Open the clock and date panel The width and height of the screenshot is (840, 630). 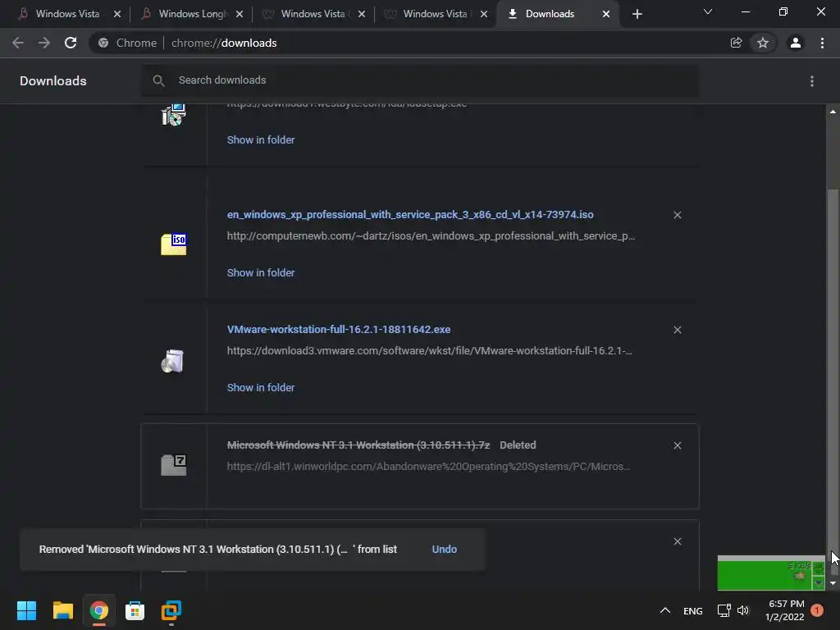[x=785, y=610]
